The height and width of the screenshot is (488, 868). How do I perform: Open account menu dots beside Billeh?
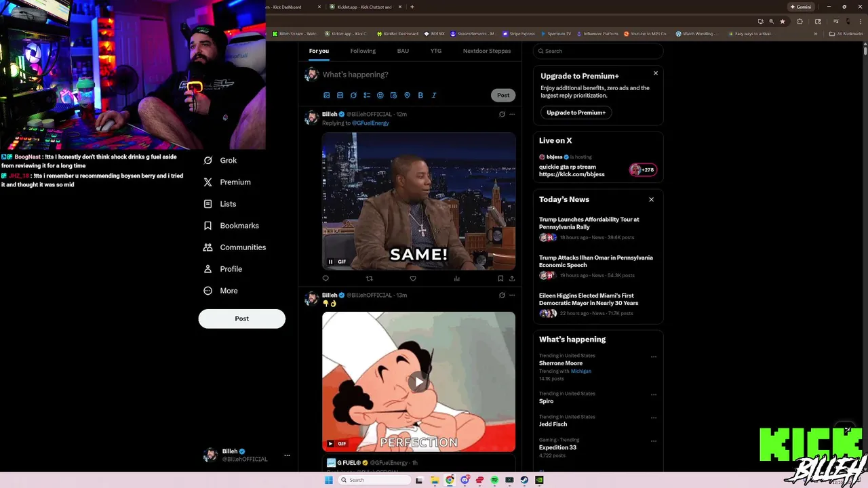click(x=287, y=455)
